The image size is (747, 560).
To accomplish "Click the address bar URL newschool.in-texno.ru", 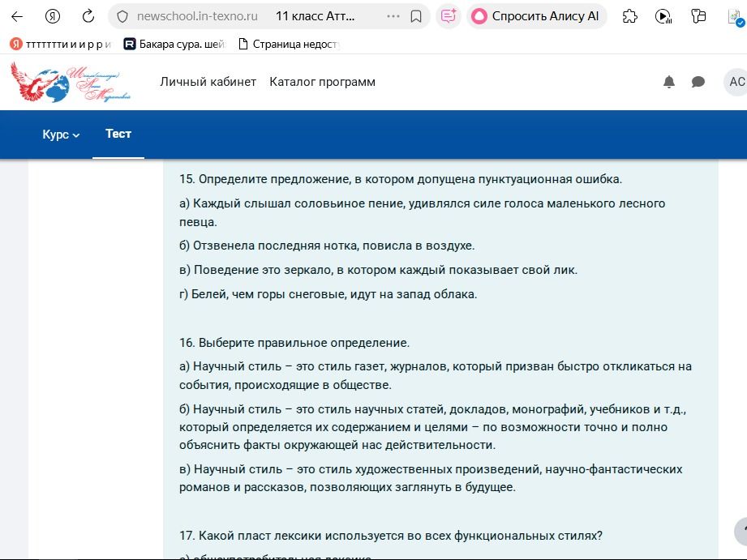I will 197,16.
